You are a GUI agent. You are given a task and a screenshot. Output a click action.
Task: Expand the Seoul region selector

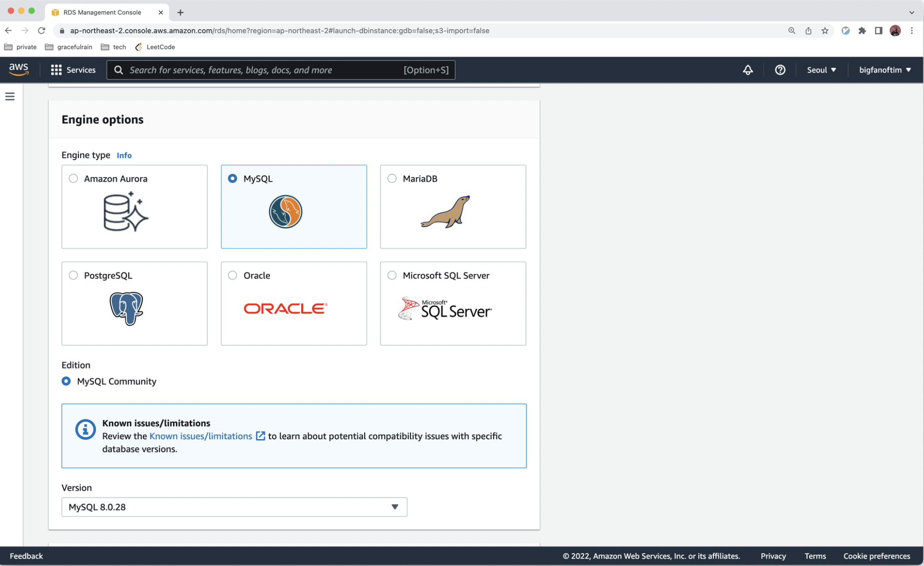[x=821, y=70]
